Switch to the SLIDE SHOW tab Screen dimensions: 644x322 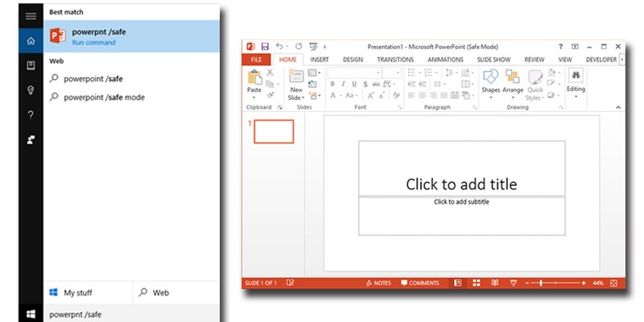click(x=493, y=60)
